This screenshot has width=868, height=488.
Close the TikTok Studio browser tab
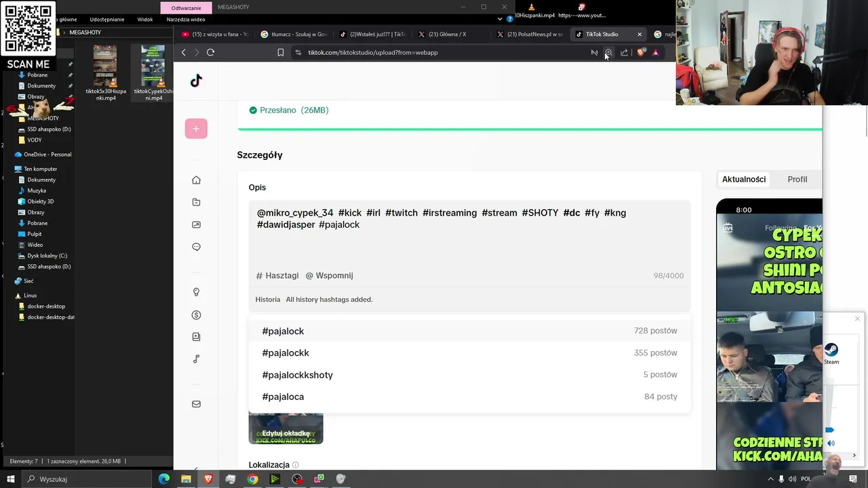click(639, 34)
